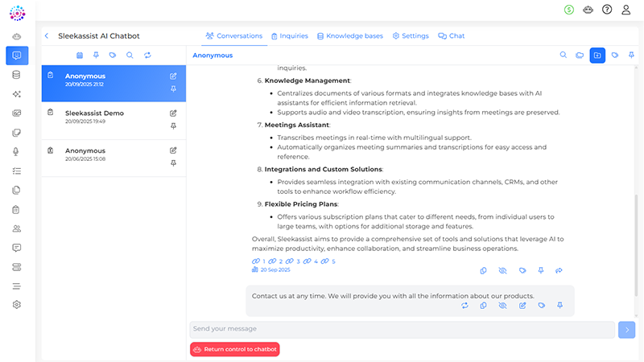Toggle pin on the first Anonymous conversation

coord(173,89)
